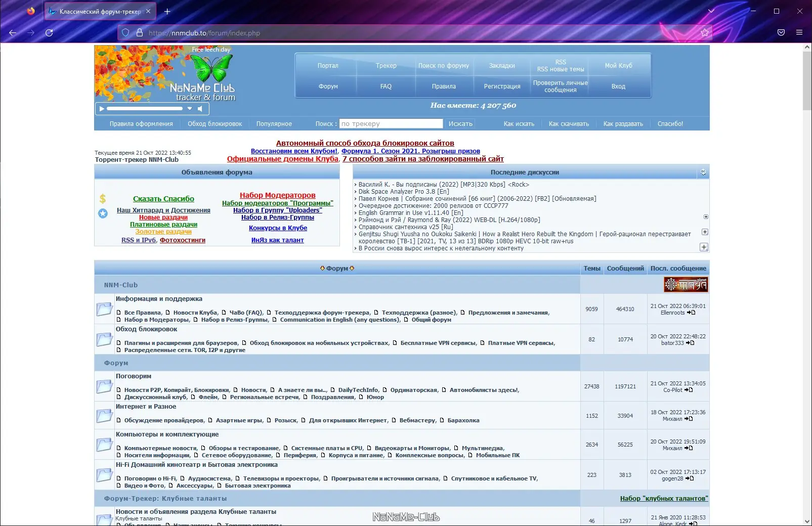Image resolution: width=812 pixels, height=526 pixels.
Task: Open 'Официальные домены Клуба' link
Action: [282, 159]
